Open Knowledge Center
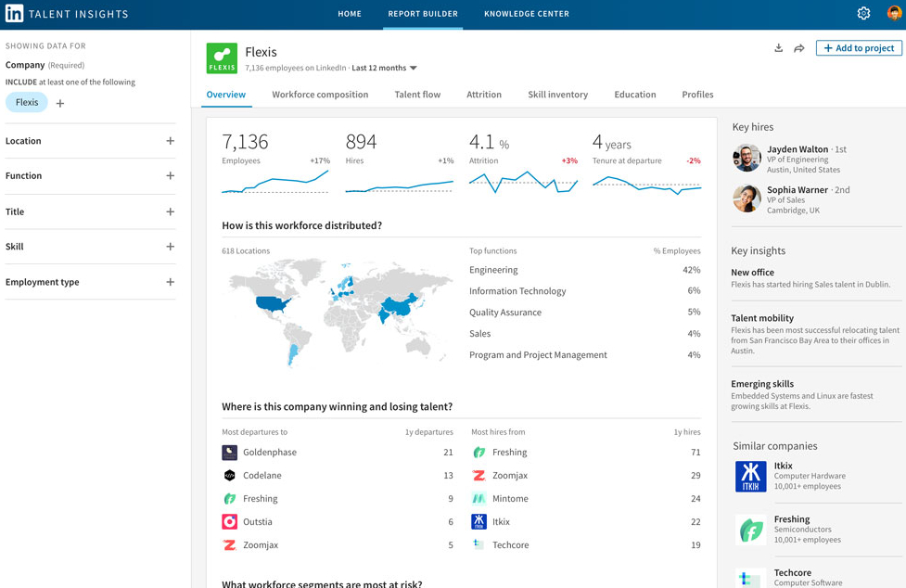 pyautogui.click(x=527, y=14)
